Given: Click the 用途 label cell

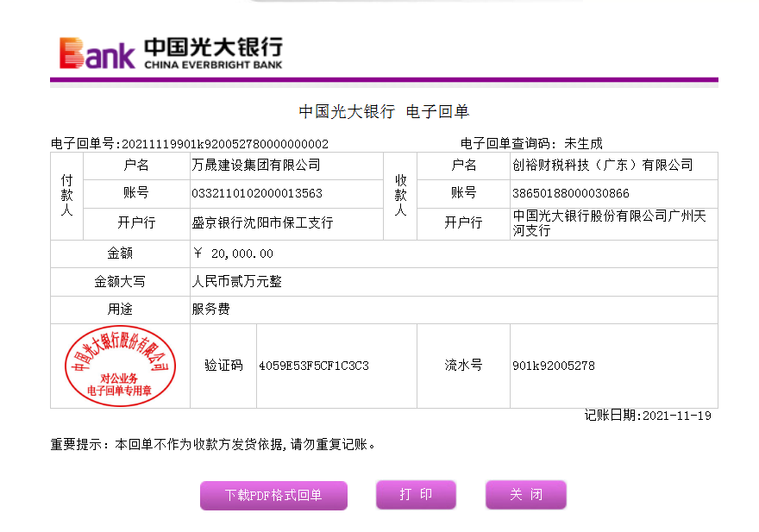Looking at the screenshot, I should coord(120,310).
